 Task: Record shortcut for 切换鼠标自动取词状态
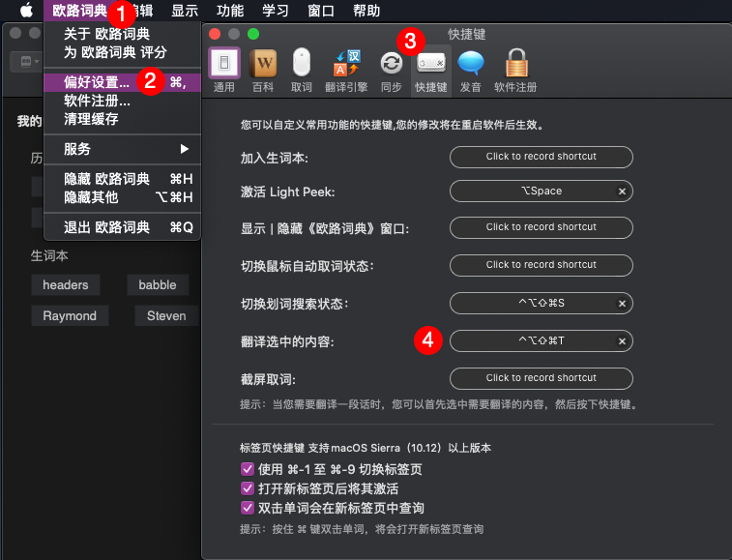pyautogui.click(x=542, y=265)
